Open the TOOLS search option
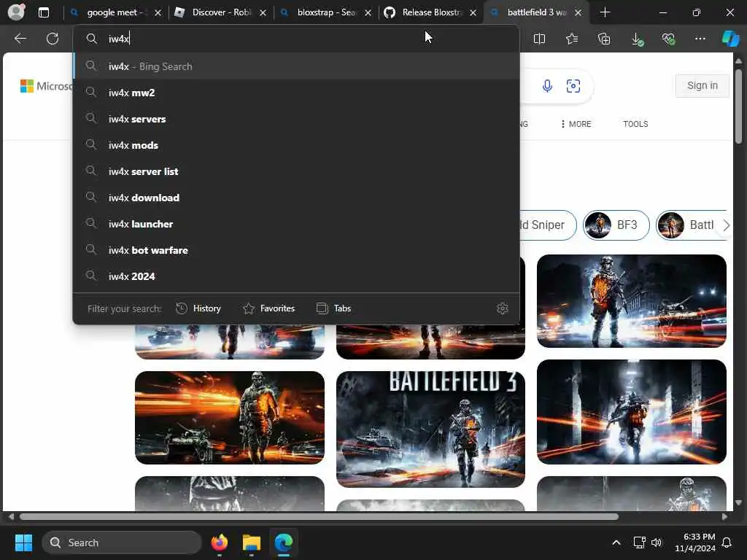This screenshot has height=560, width=747. click(x=635, y=124)
